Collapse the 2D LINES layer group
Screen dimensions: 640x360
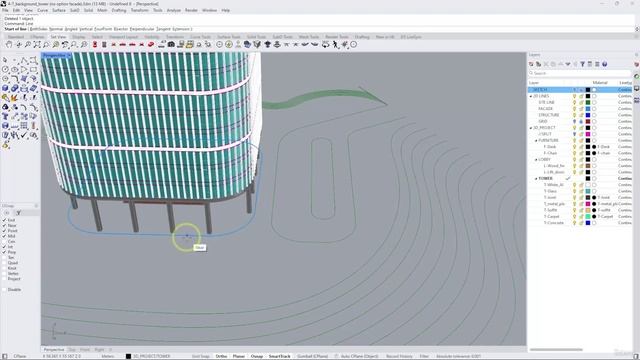[531, 96]
